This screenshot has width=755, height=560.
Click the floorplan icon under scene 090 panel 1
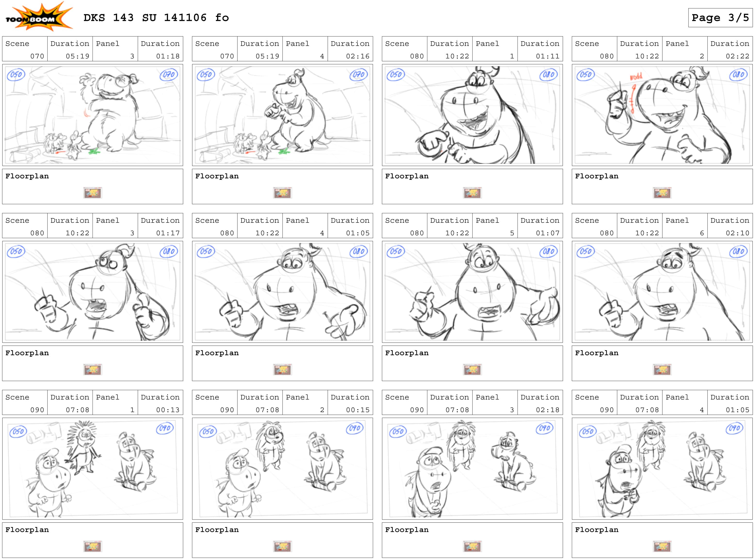93,546
